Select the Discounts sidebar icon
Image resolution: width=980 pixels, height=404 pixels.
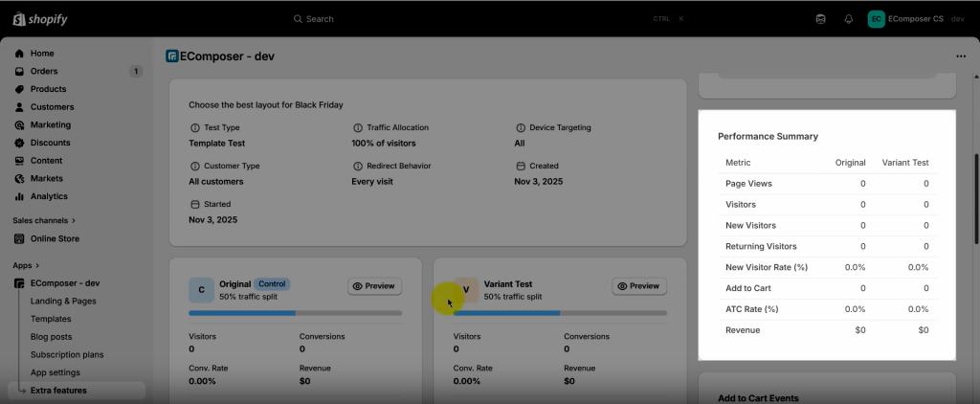click(x=19, y=143)
